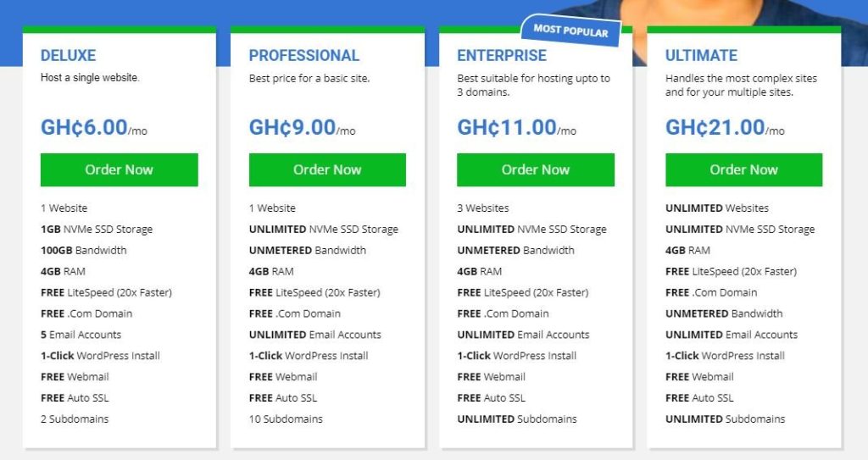Viewport: 868px width, 460px height.
Task: Order the Deluxe plan now
Action: (119, 170)
